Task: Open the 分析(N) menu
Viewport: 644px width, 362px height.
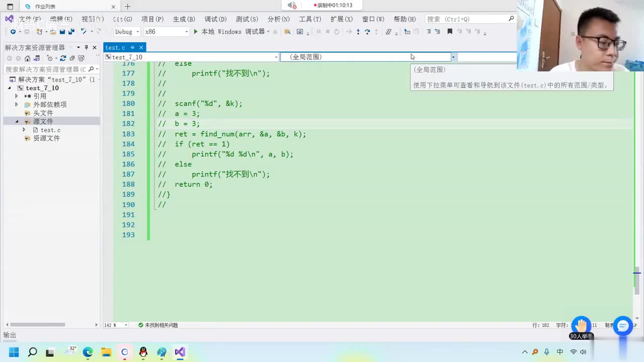Action: (278, 19)
